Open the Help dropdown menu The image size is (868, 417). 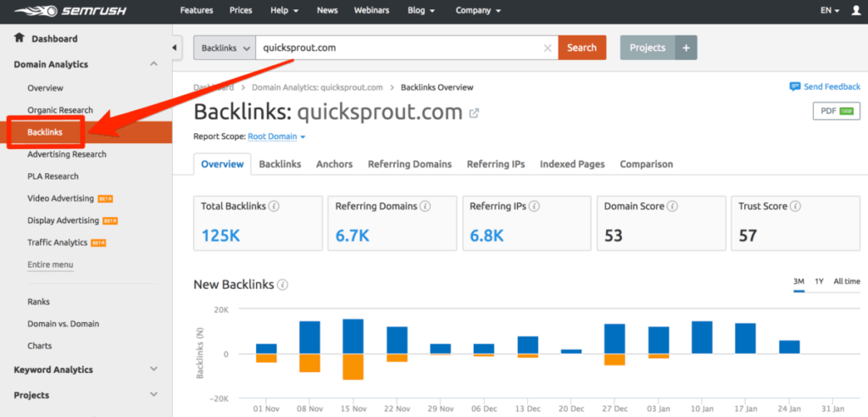click(x=285, y=10)
